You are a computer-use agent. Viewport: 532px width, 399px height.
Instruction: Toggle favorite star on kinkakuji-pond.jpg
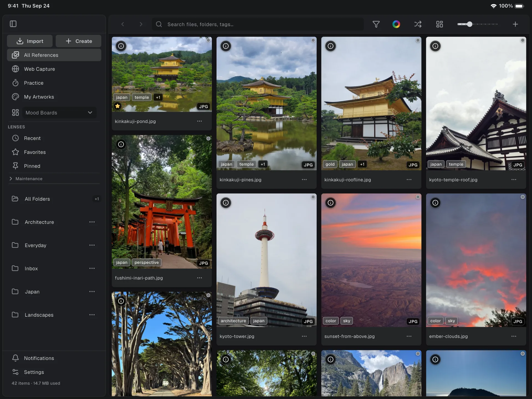117,106
